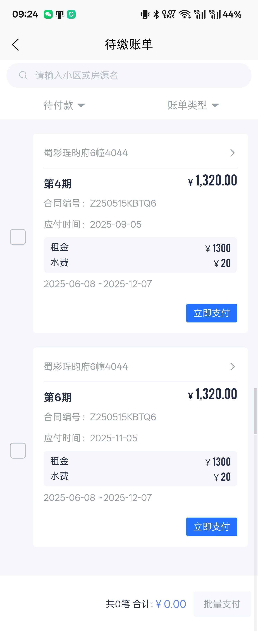The height and width of the screenshot is (644, 258).
Task: Check the 第4期 bill checkbox
Action: (x=18, y=237)
